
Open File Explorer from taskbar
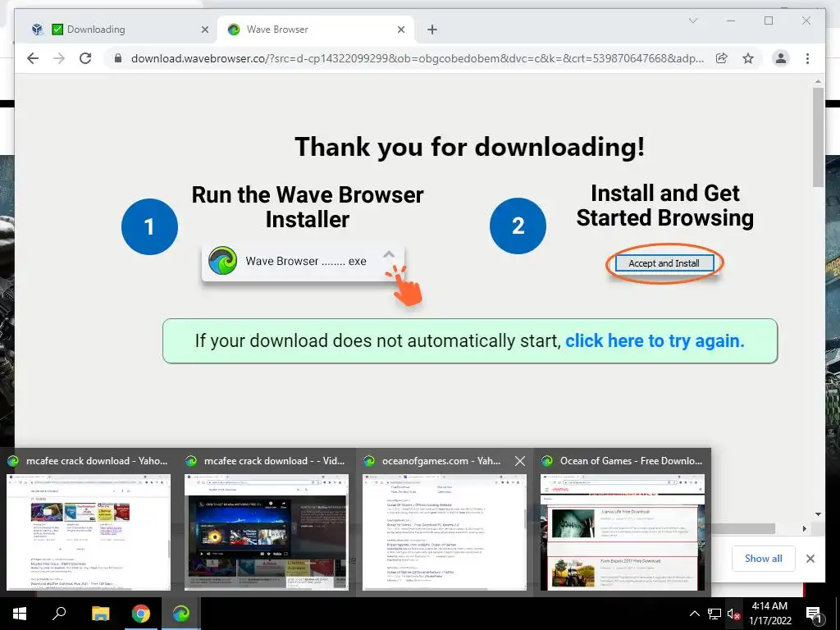coord(100,614)
